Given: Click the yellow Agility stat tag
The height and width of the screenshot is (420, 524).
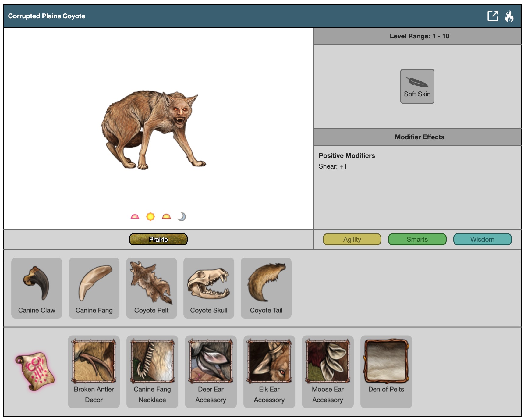Looking at the screenshot, I should pos(352,239).
